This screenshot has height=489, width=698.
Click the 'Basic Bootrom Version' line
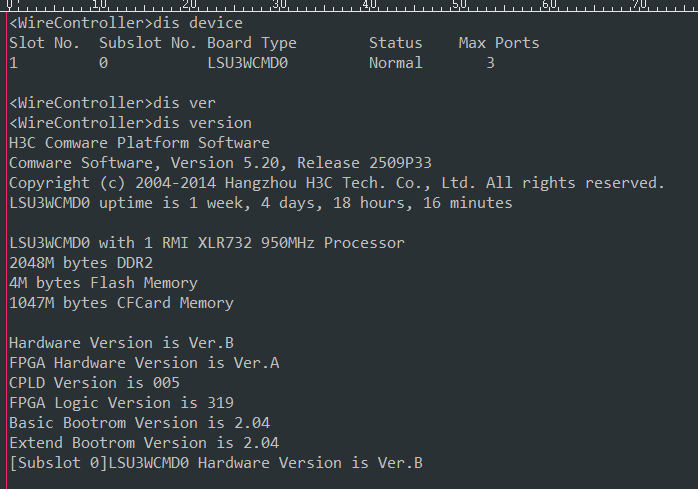[139, 423]
